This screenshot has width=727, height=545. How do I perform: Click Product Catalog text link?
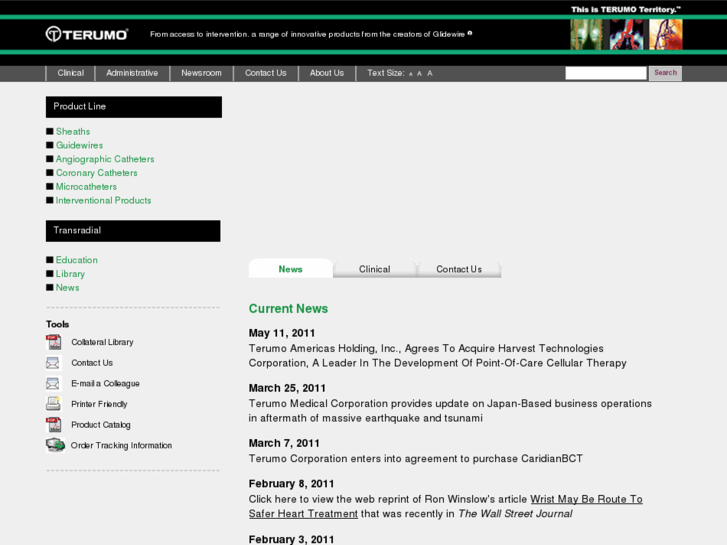point(101,425)
